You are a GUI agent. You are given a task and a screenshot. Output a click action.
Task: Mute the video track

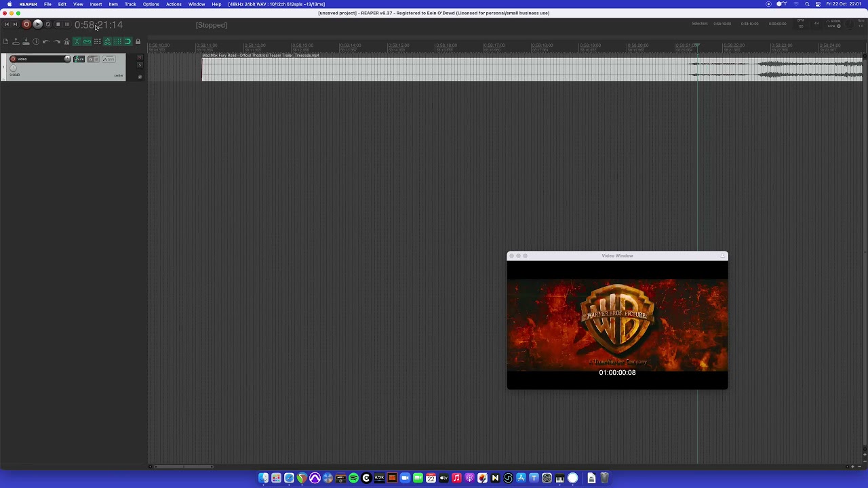coord(140,58)
